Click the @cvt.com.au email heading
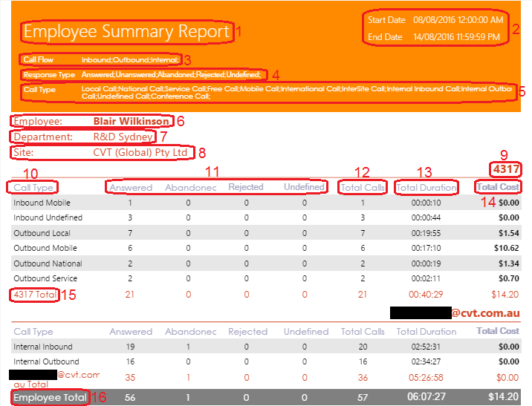Viewport: 532px width, 406px height. [485, 312]
